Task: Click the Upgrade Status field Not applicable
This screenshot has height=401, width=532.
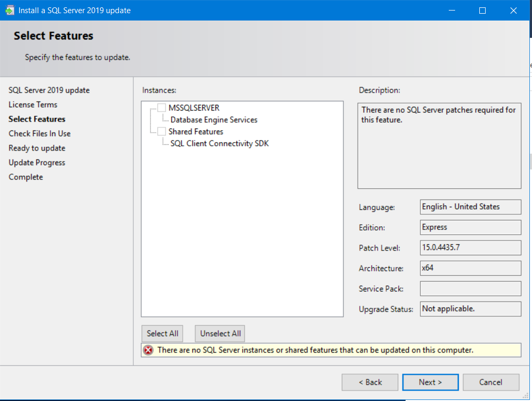Action: pos(470,309)
